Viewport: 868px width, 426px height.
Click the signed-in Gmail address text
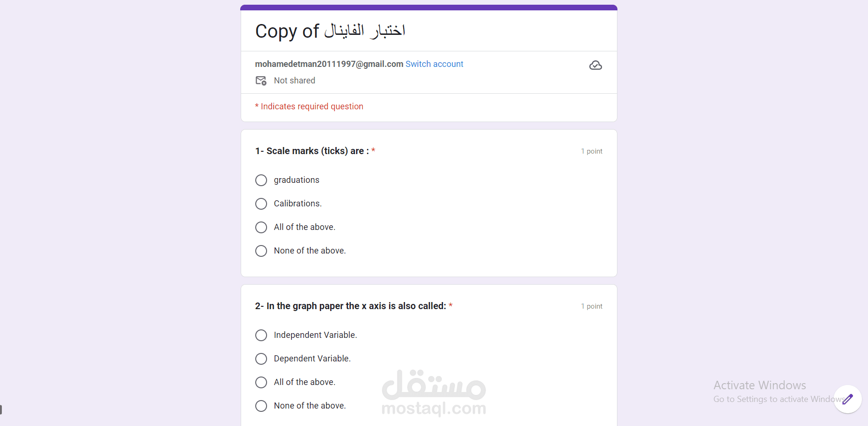click(x=329, y=64)
